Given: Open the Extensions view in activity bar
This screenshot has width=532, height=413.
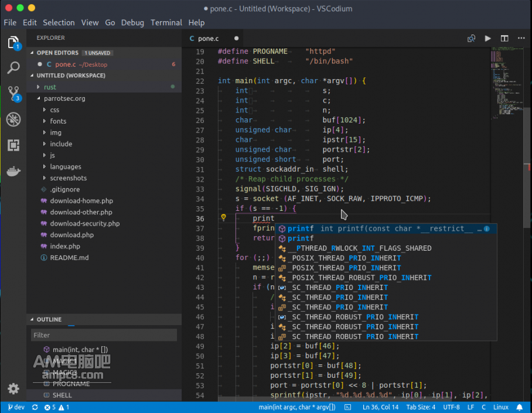Looking at the screenshot, I should pyautogui.click(x=13, y=145).
